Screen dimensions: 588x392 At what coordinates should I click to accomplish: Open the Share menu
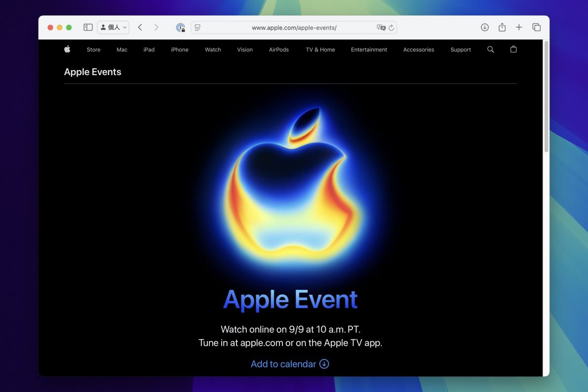click(502, 28)
